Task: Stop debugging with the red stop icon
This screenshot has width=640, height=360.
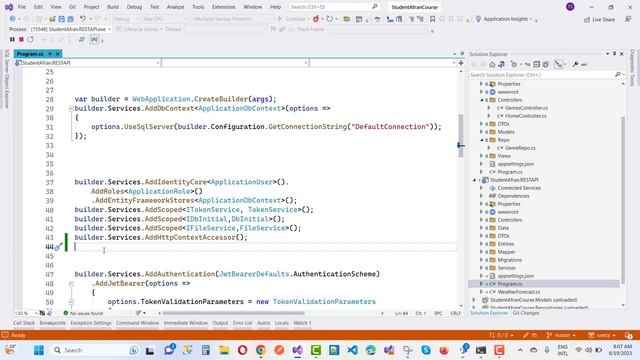Action: [x=21, y=39]
